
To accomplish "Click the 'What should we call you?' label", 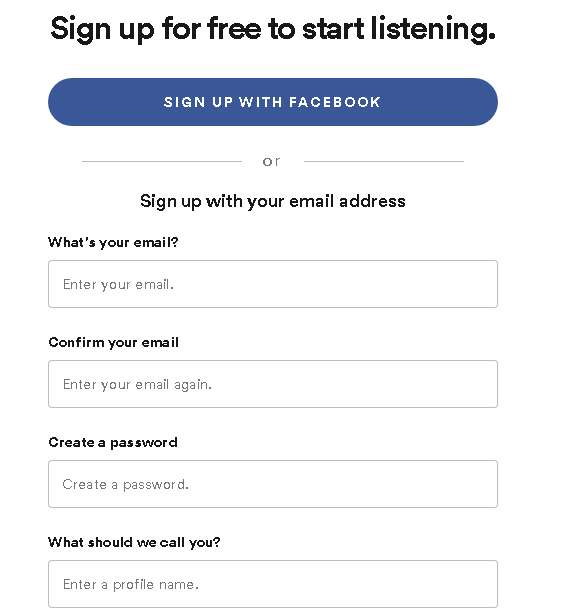I will click(134, 542).
